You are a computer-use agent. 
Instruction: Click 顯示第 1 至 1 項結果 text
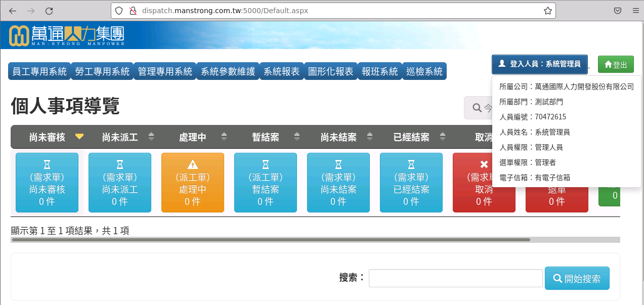pos(70,231)
